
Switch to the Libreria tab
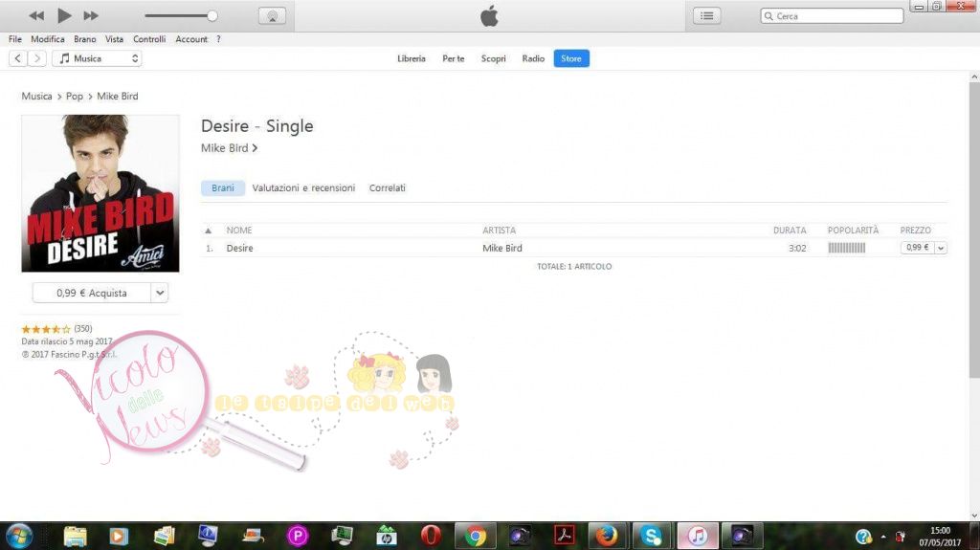point(412,58)
